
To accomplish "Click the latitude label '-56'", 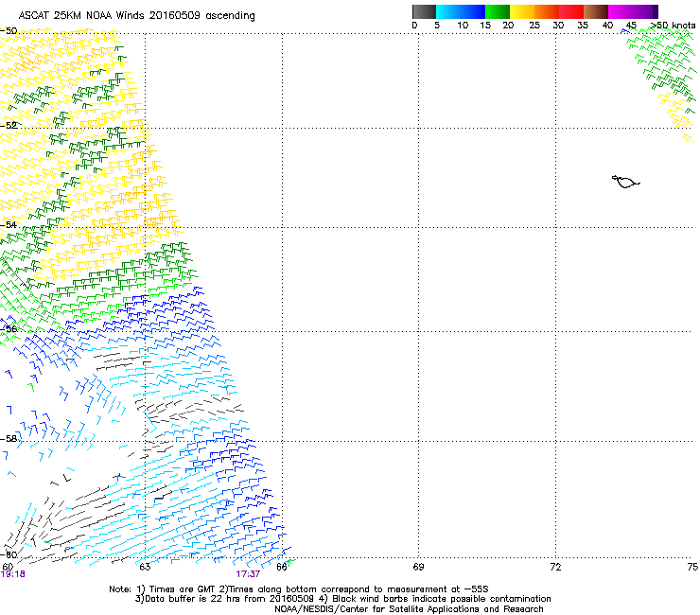I will point(9,328).
